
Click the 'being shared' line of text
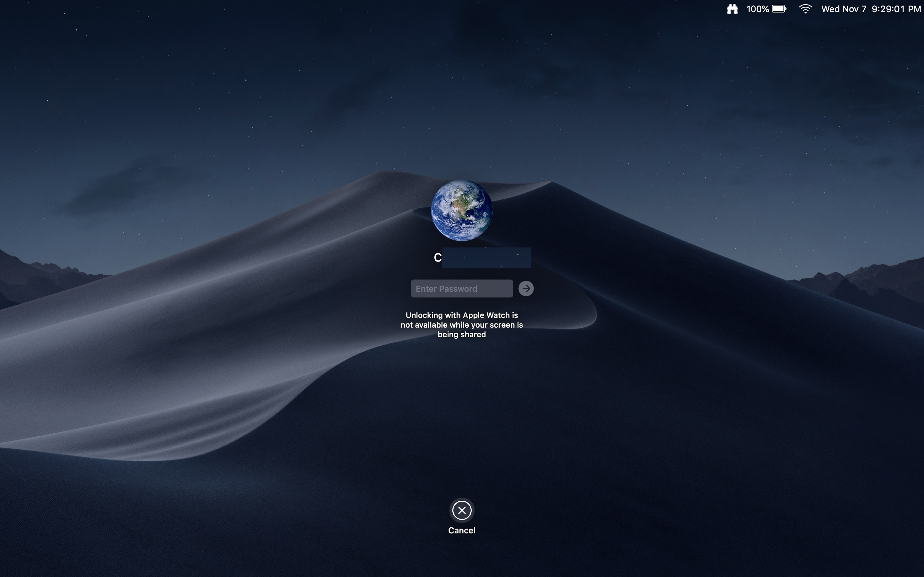pos(462,335)
